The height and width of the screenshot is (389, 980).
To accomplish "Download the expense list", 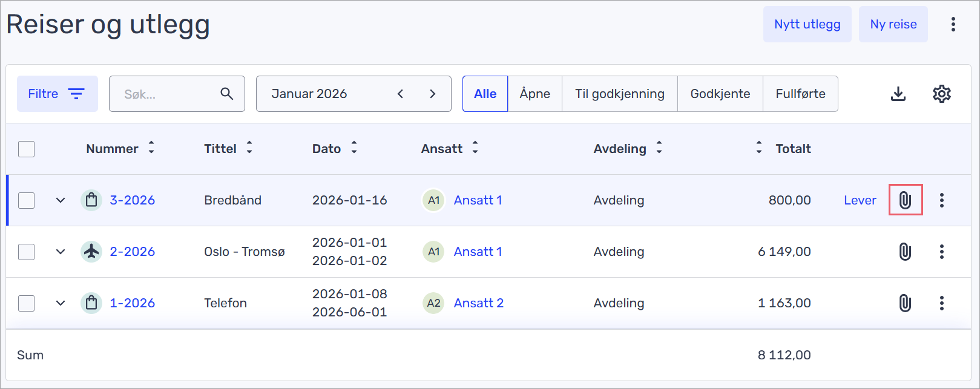I will [898, 94].
